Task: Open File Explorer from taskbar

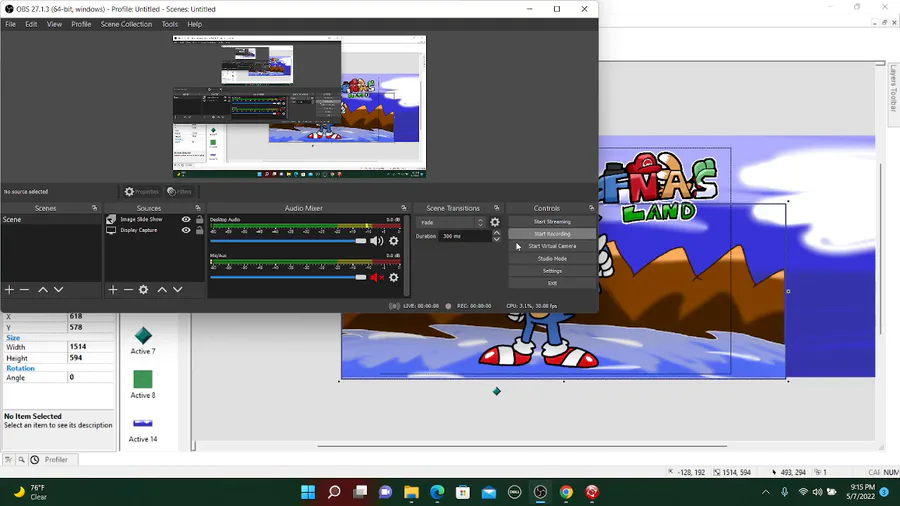Action: pyautogui.click(x=412, y=492)
